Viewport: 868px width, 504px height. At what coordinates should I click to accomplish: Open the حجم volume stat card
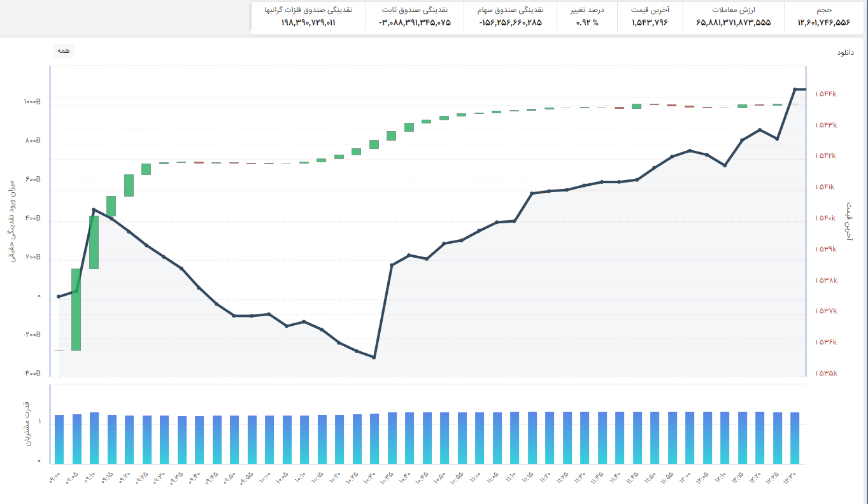tap(823, 17)
